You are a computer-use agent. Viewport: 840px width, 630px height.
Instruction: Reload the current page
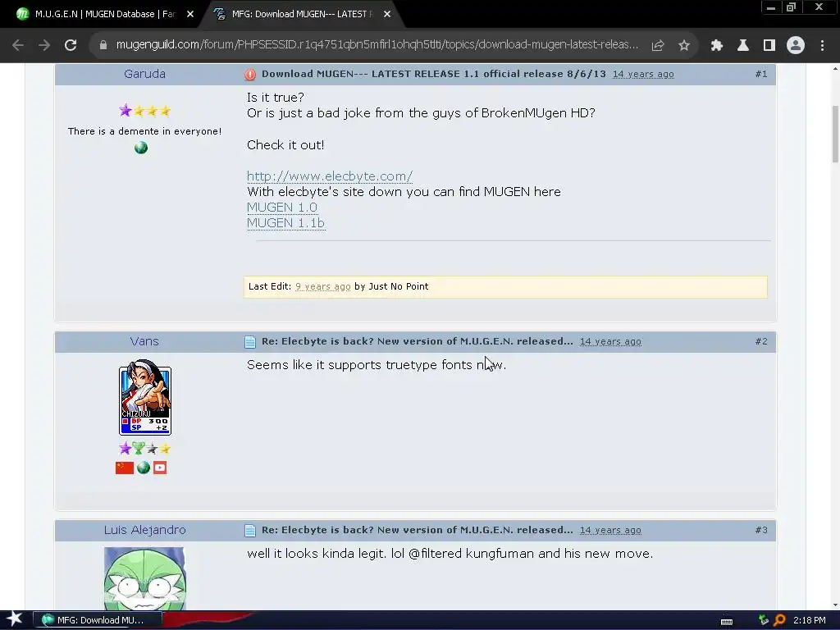pos(71,46)
